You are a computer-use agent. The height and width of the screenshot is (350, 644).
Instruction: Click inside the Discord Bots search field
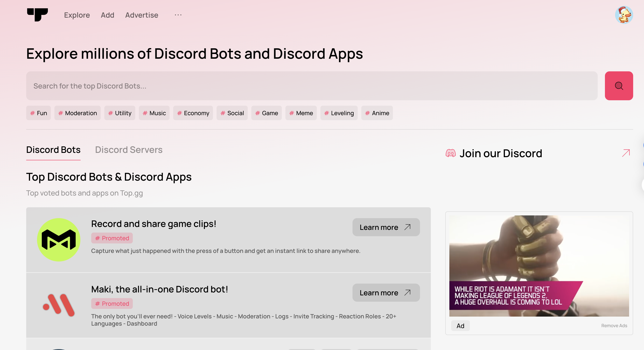click(200, 86)
